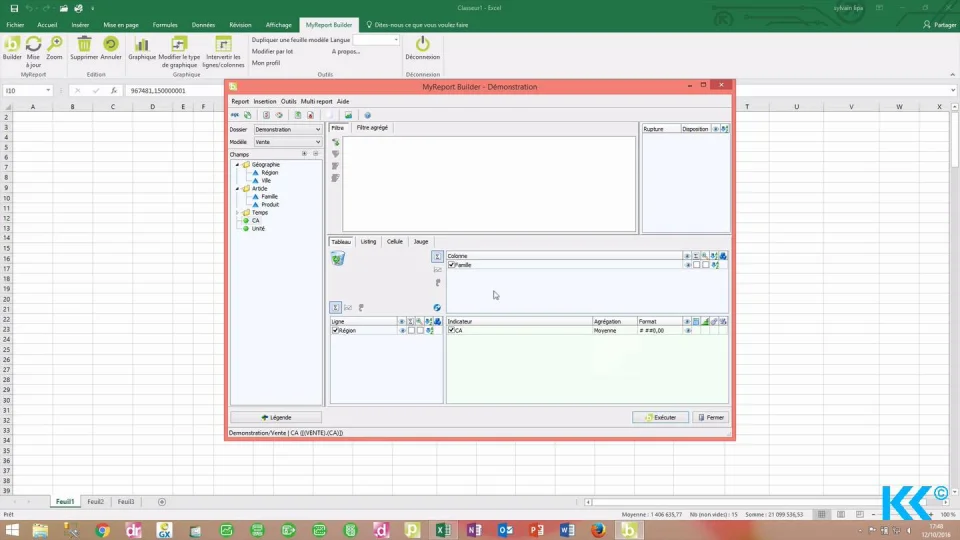The image size is (960, 540).
Task: Click the Légende button
Action: pyautogui.click(x=276, y=418)
